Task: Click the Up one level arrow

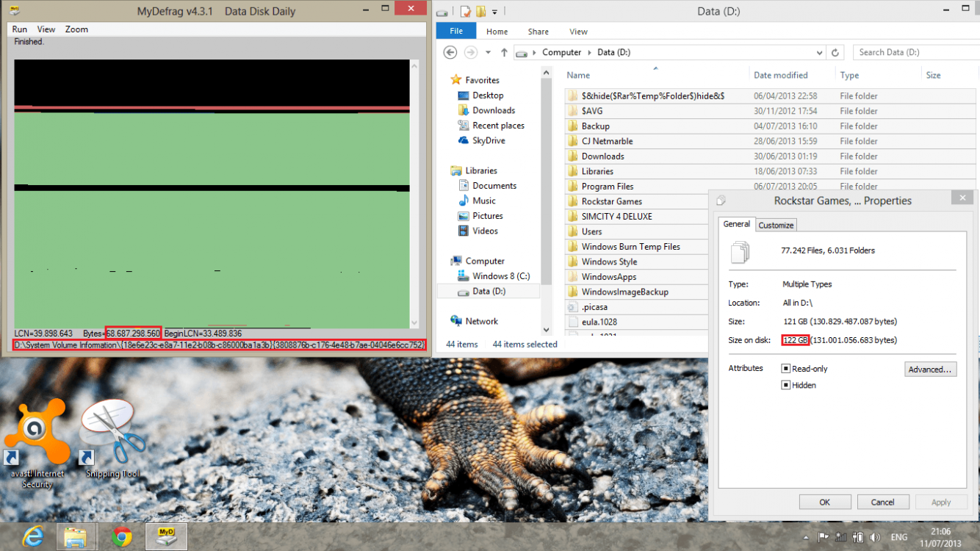Action: coord(504,52)
